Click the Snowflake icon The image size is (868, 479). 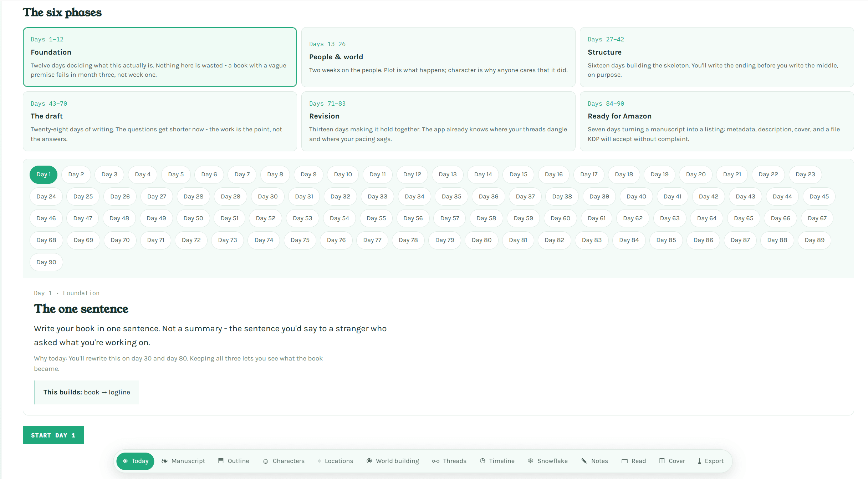(531, 461)
